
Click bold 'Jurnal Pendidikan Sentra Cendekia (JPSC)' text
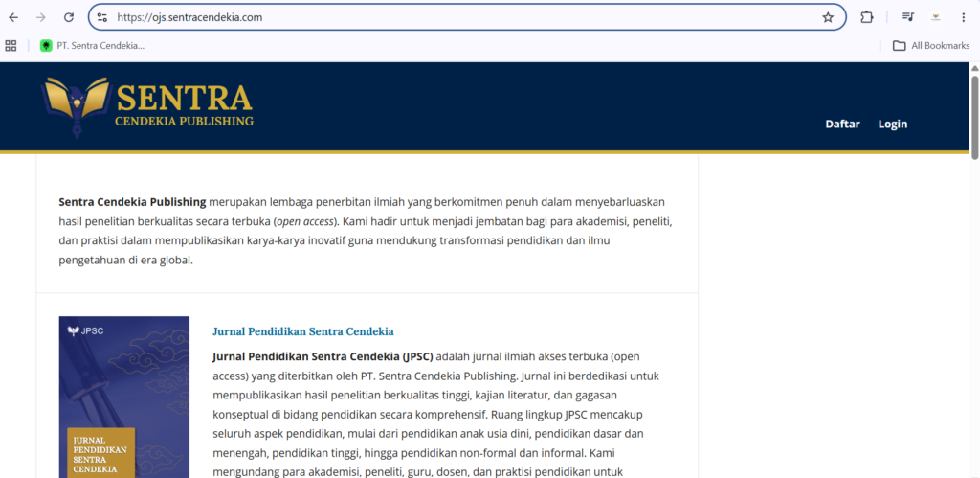323,357
